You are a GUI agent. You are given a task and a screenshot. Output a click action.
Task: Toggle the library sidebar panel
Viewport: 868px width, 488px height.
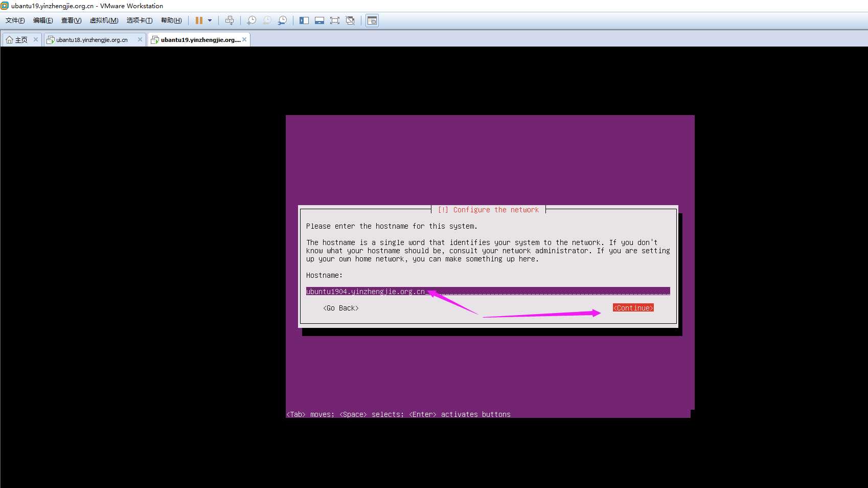[x=304, y=20]
